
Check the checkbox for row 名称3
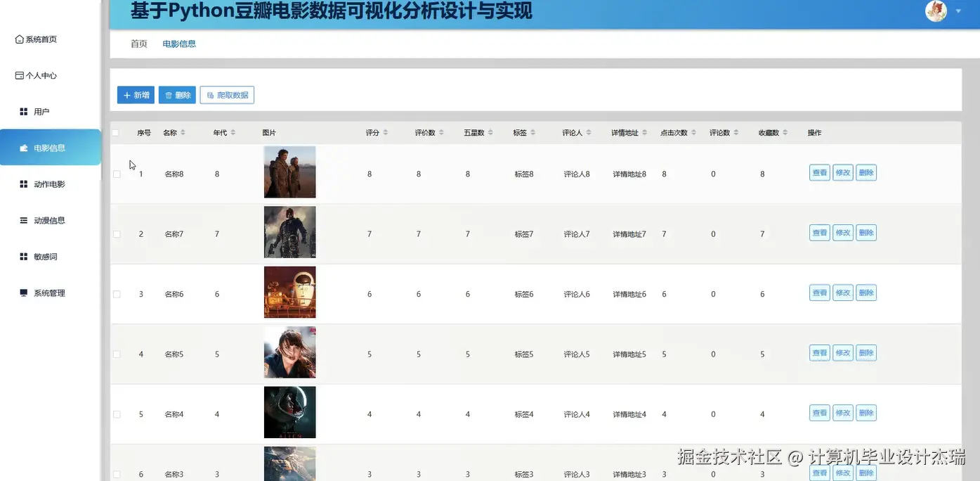tap(117, 474)
